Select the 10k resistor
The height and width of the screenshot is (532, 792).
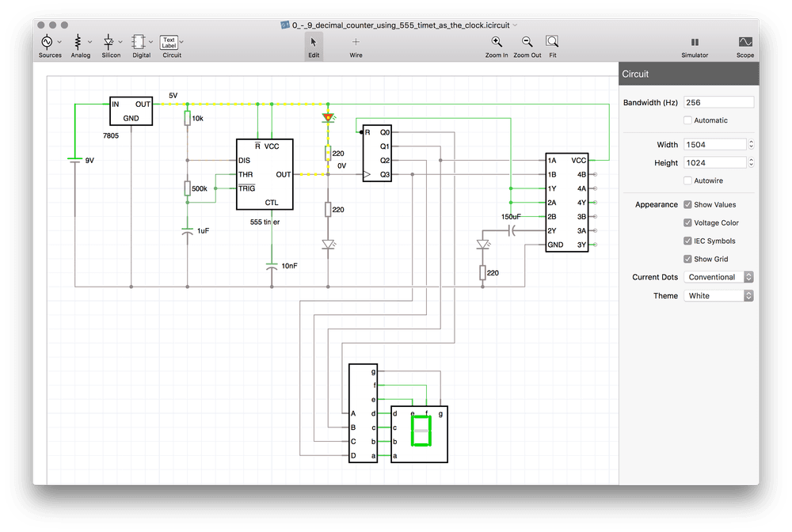pyautogui.click(x=188, y=118)
